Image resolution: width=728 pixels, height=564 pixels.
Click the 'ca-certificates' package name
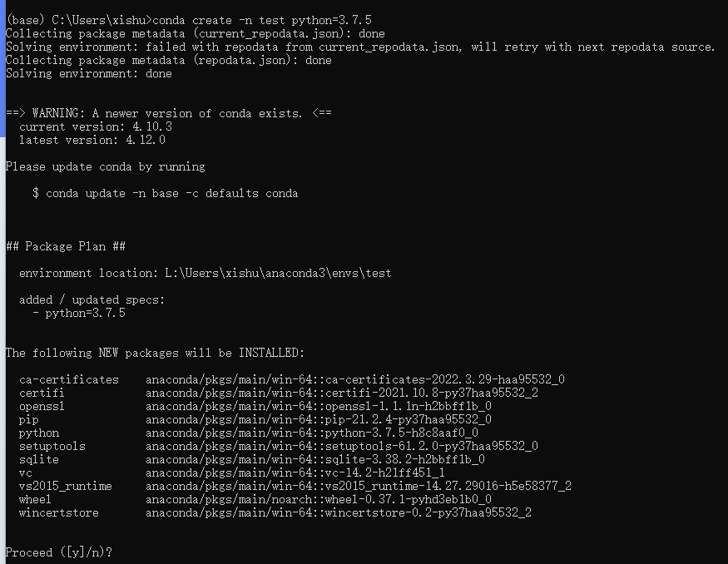(x=68, y=379)
